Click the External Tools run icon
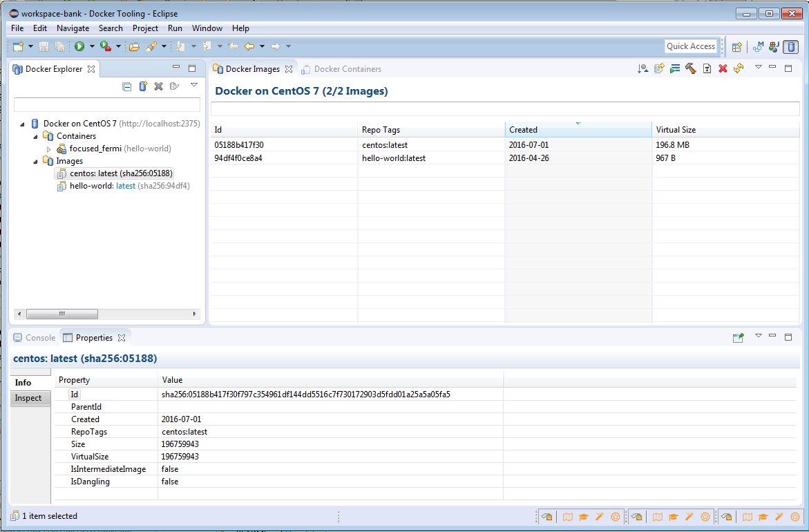The image size is (809, 532). coord(105,46)
